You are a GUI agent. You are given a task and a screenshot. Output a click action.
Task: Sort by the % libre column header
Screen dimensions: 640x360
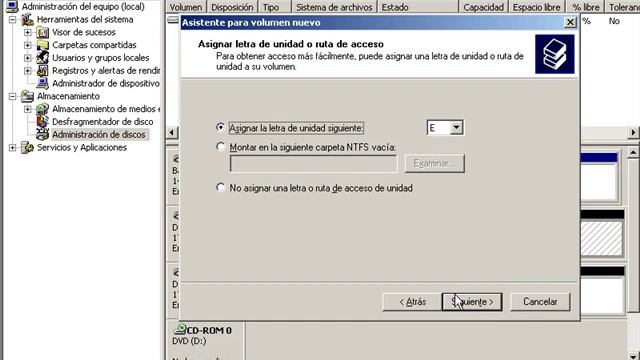[x=585, y=7]
